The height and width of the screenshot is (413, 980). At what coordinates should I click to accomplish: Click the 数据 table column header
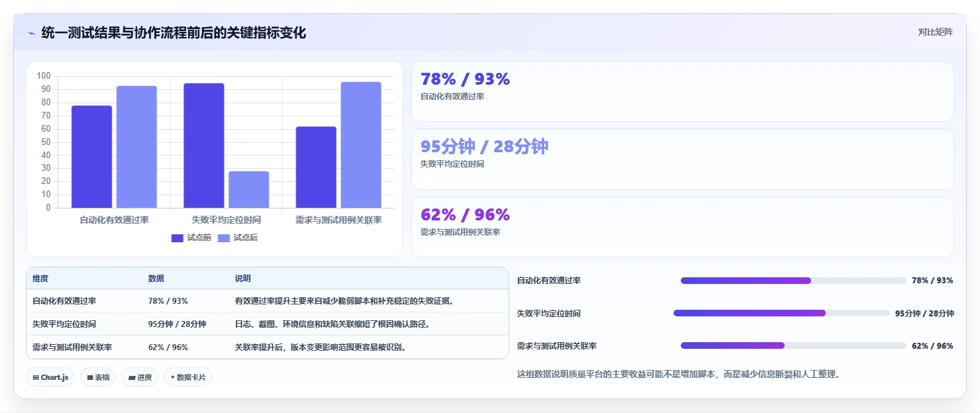pyautogui.click(x=156, y=279)
